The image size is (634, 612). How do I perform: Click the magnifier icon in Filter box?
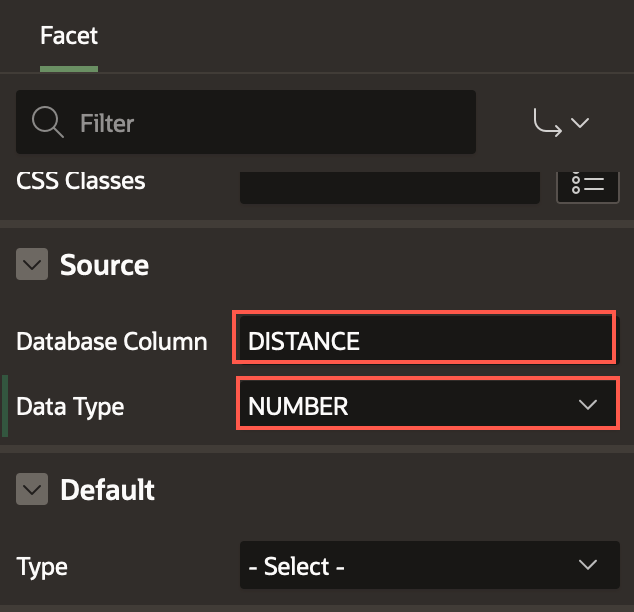click(x=47, y=123)
